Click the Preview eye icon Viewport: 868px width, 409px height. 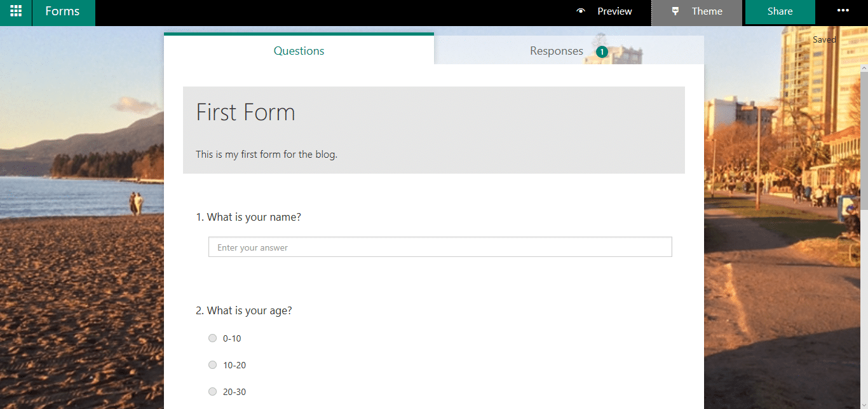coord(581,11)
